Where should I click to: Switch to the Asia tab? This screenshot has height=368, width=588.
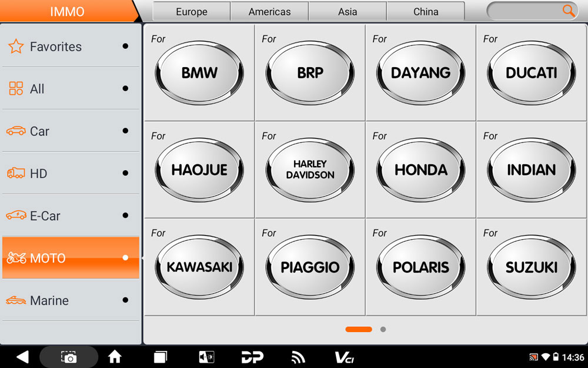pyautogui.click(x=348, y=11)
